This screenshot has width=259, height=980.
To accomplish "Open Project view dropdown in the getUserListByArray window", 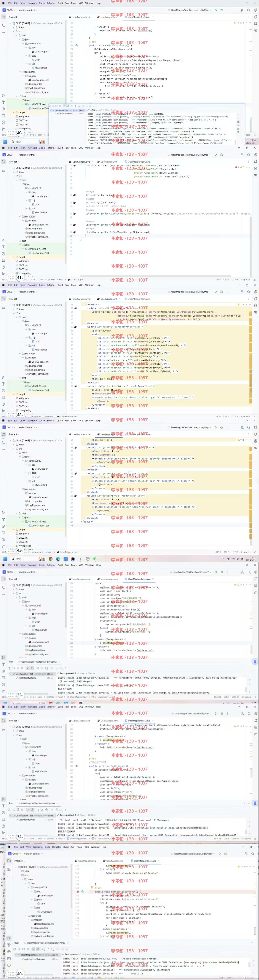I will [x=20, y=861].
